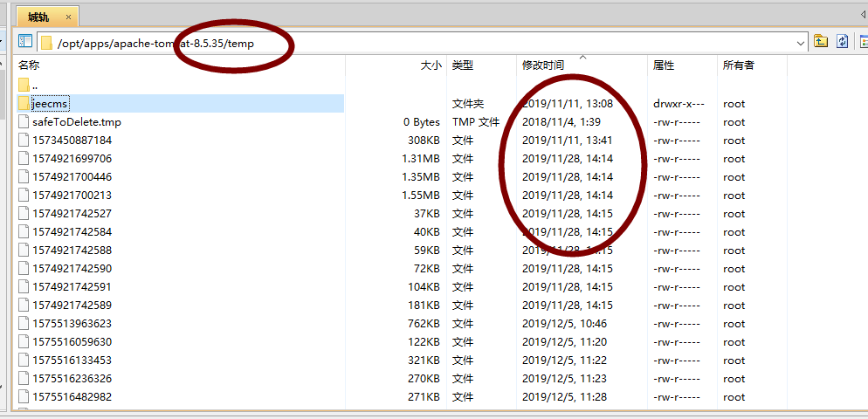The width and height of the screenshot is (868, 419).
Task: Sort by 修改时间 column header
Action: [543, 65]
